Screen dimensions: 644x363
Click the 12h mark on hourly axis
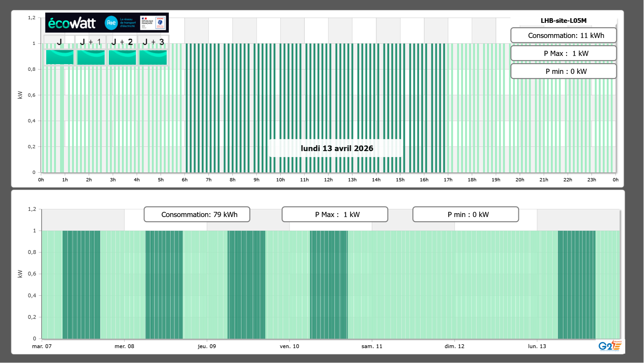coord(328,180)
